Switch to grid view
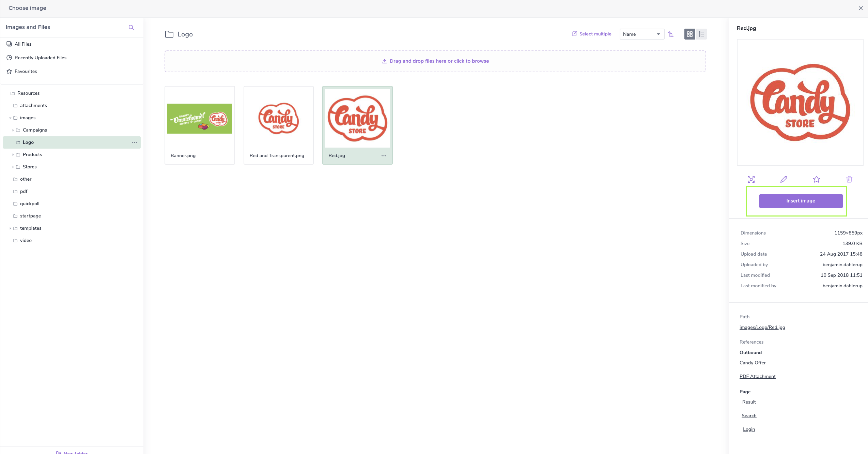The width and height of the screenshot is (868, 454). (x=690, y=34)
